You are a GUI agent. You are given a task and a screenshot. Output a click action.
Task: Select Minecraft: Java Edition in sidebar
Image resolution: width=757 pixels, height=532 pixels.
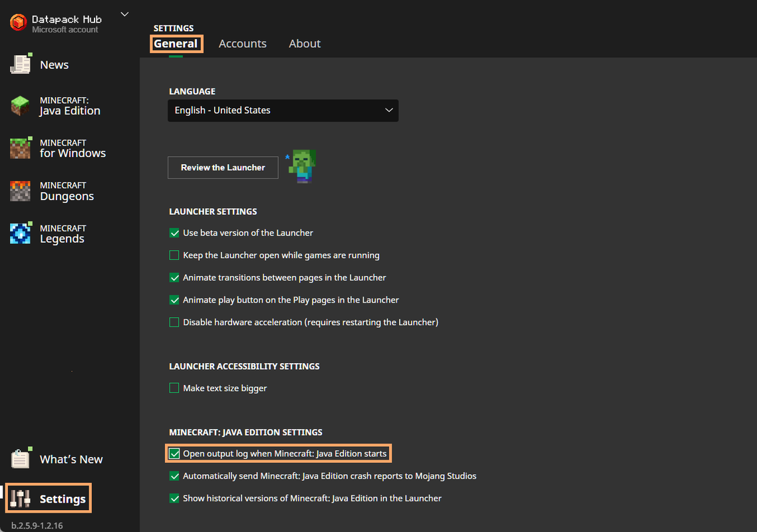(70, 106)
